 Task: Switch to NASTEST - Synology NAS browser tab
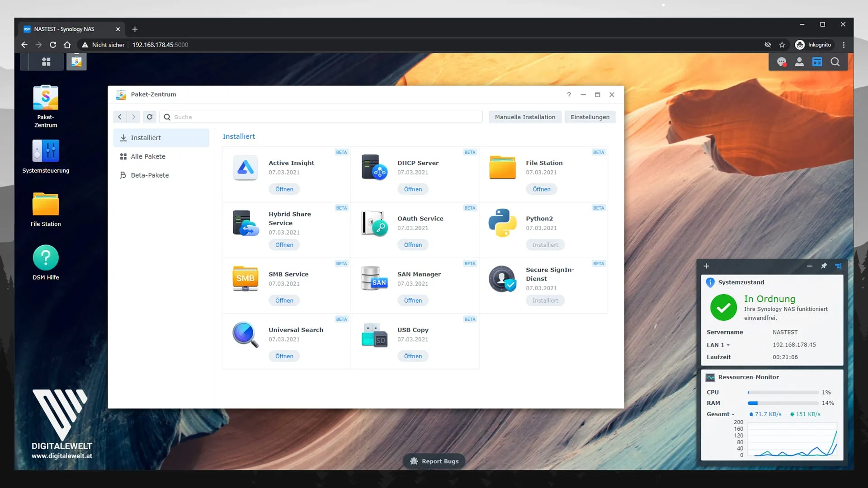coord(72,29)
